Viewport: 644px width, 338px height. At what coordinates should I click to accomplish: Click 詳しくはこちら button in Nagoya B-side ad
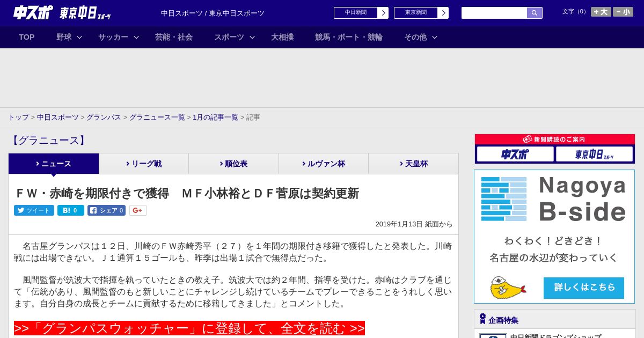[584, 288]
